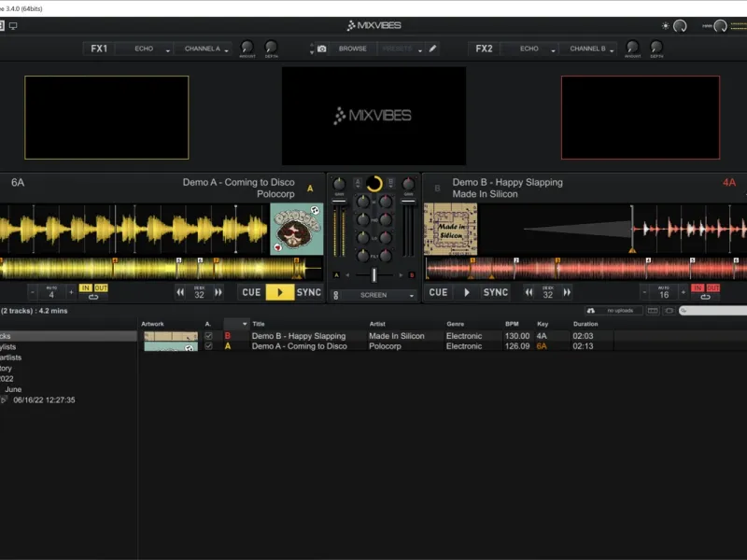
Task: Sort the track list by Genre column
Action: (456, 324)
